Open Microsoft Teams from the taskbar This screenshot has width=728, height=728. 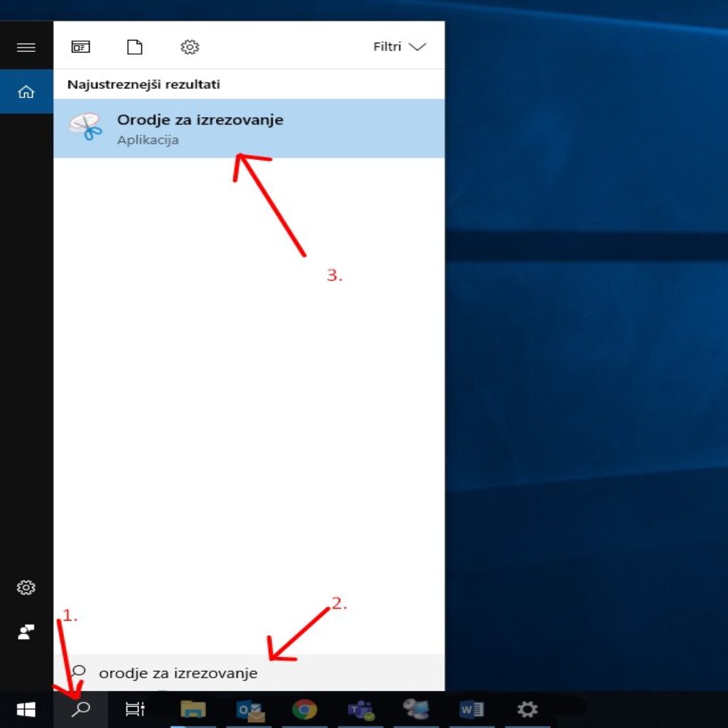(360, 710)
